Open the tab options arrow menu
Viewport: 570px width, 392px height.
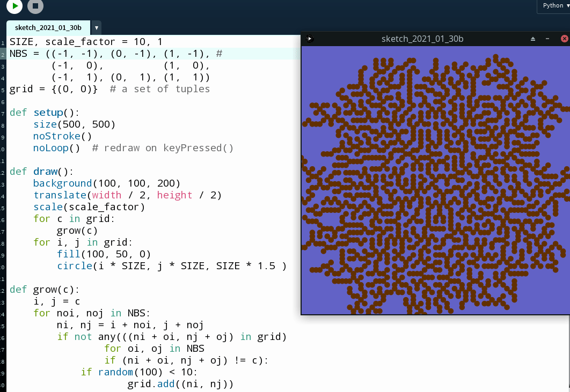(96, 27)
